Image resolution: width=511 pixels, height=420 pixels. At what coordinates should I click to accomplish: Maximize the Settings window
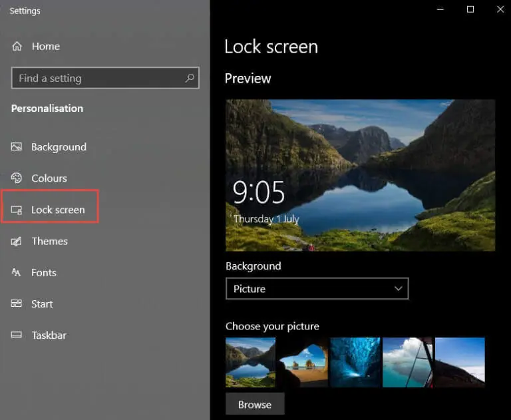coord(470,9)
